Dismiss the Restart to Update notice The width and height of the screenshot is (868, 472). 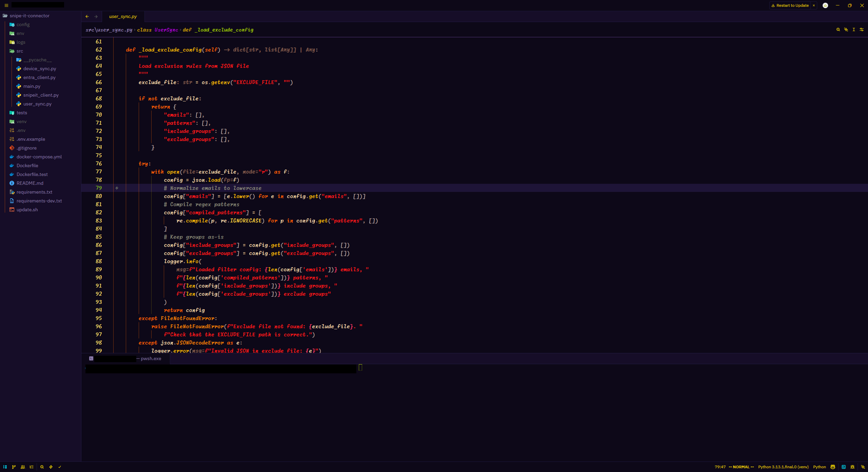[x=814, y=5]
